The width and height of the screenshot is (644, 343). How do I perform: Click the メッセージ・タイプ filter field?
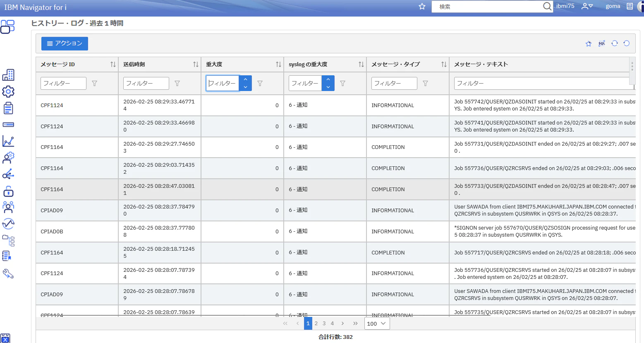tap(394, 83)
